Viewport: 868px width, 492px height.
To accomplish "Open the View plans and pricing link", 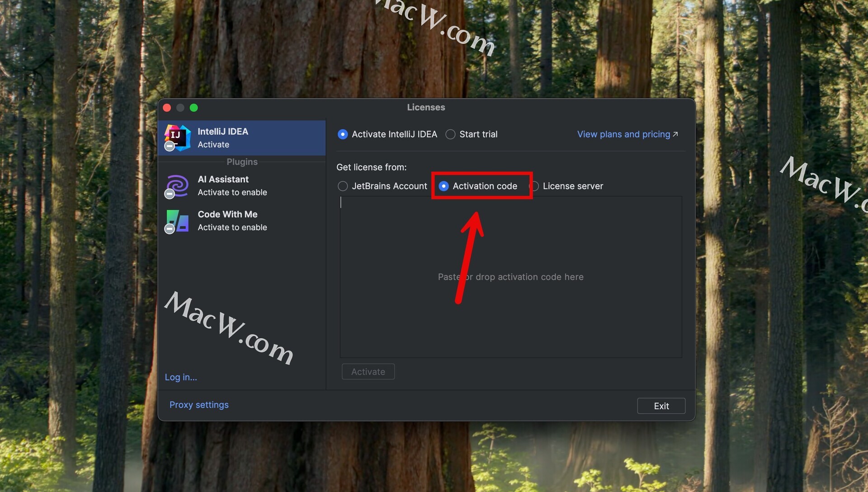I will [627, 134].
